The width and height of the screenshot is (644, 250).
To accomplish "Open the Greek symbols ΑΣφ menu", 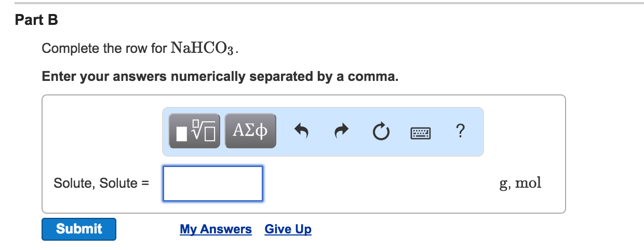I will click(x=250, y=131).
